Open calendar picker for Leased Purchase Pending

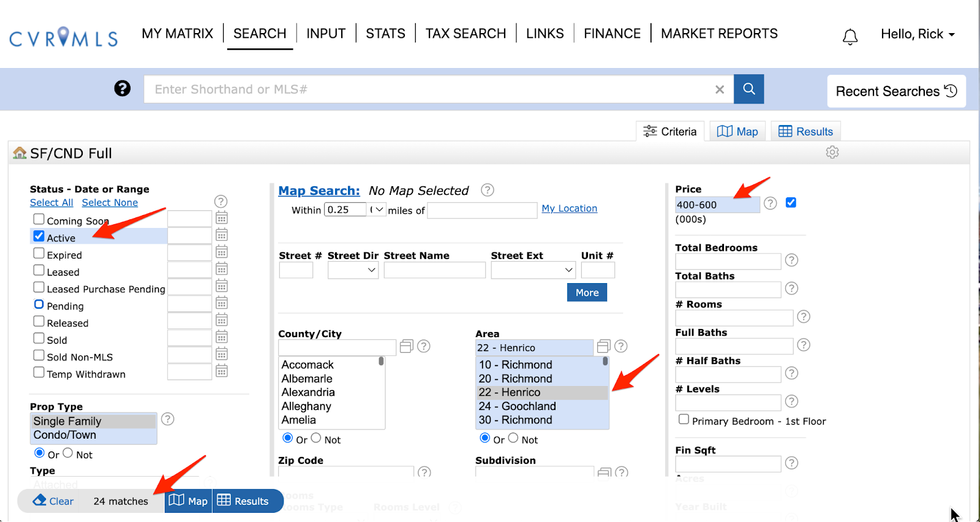(x=222, y=286)
